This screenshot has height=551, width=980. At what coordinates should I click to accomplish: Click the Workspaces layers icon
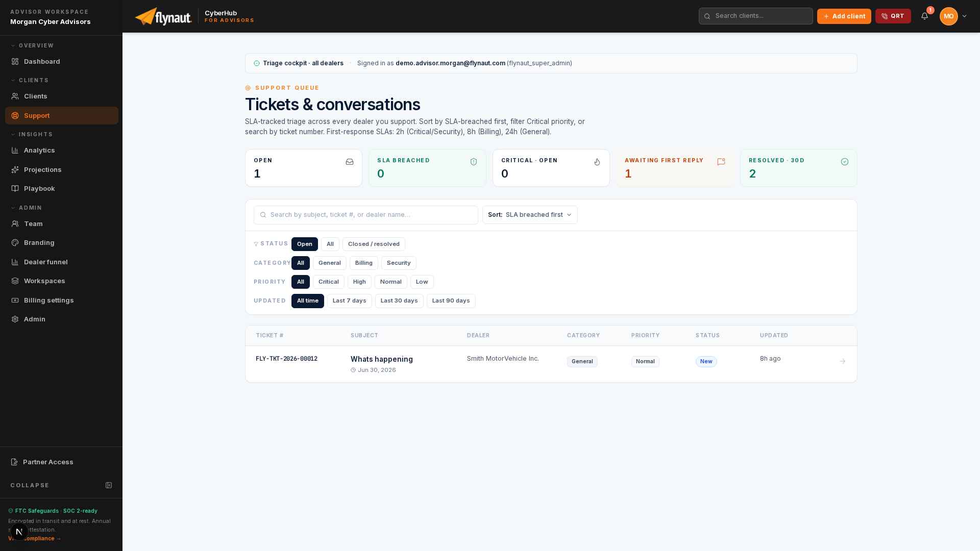pos(15,281)
